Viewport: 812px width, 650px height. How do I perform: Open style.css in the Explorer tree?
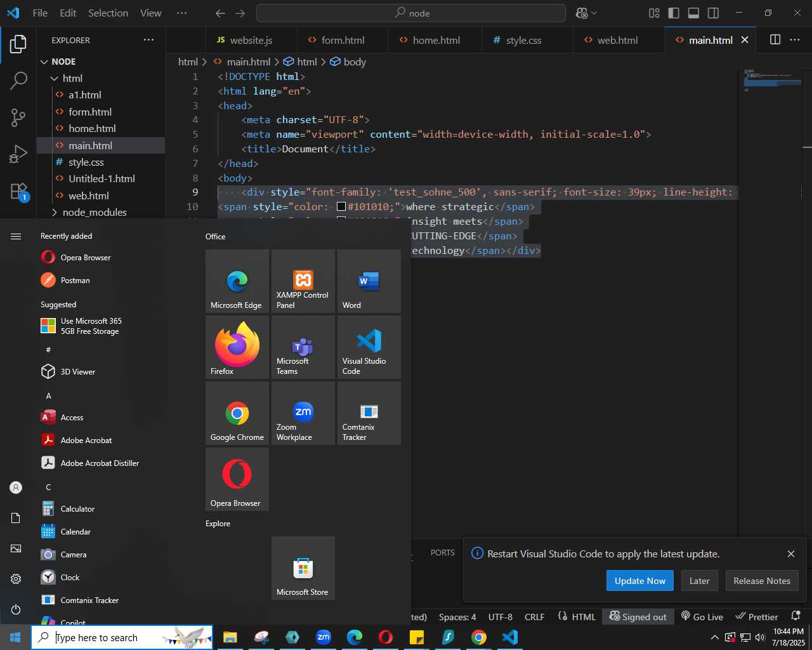coord(86,162)
